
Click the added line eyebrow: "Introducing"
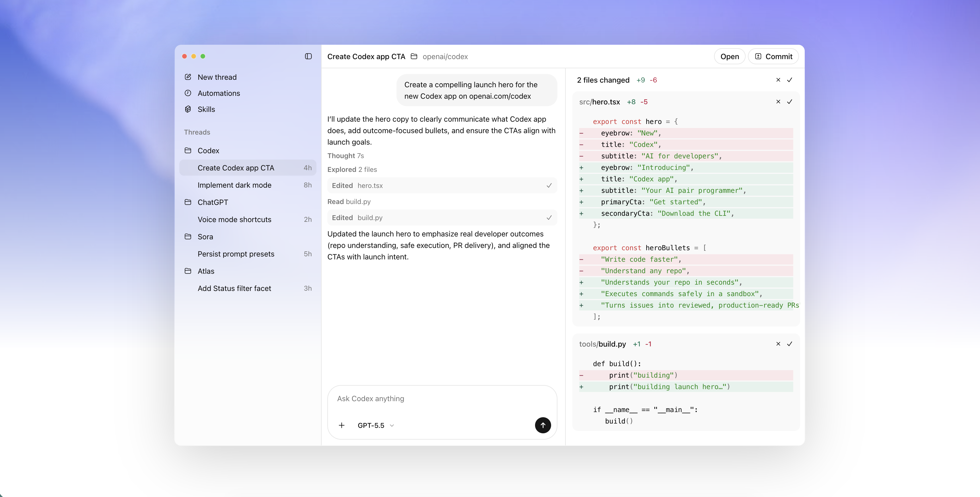(x=686, y=168)
